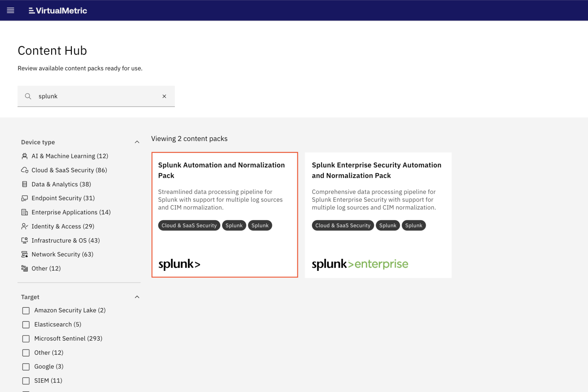Click the Content Hub heading
The image size is (588, 392).
[x=52, y=50]
